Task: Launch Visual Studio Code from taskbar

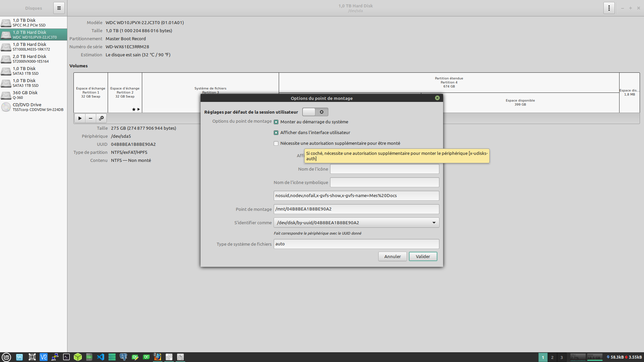Action: click(101, 357)
